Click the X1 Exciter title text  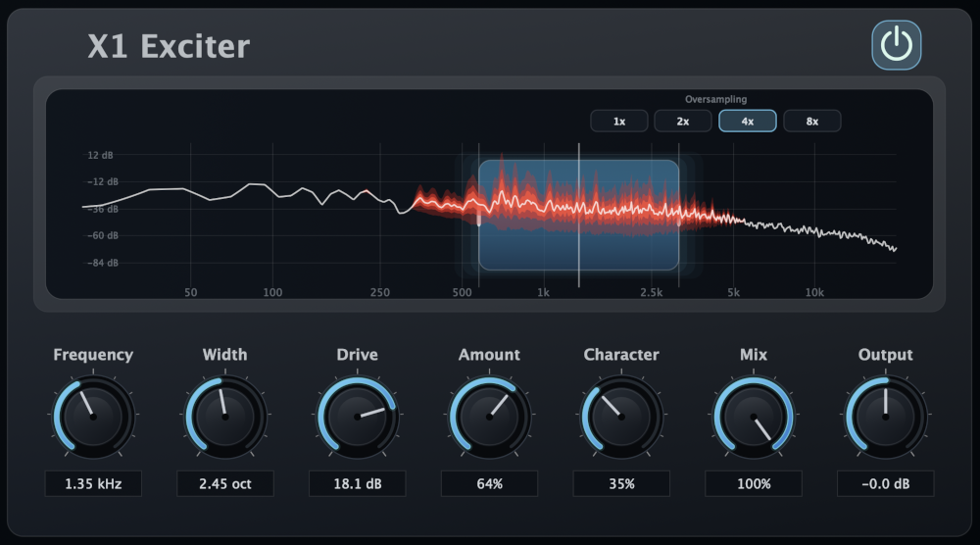point(169,46)
